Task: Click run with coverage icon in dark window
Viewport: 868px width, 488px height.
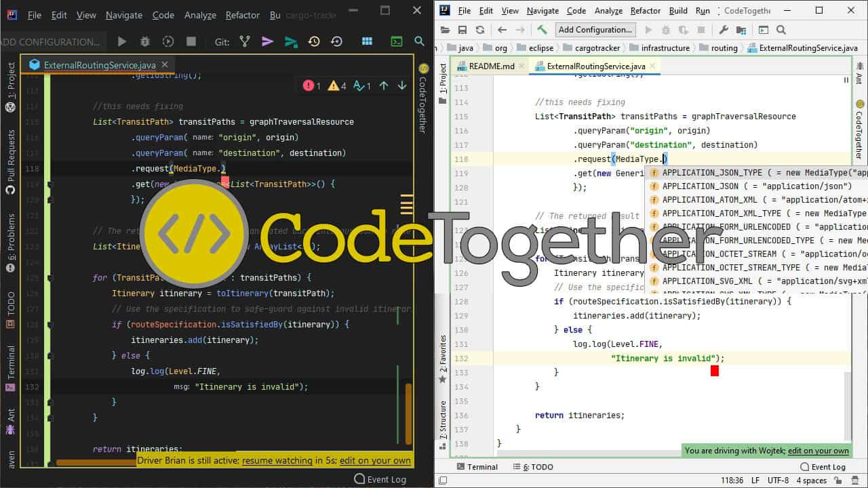Action: (168, 41)
